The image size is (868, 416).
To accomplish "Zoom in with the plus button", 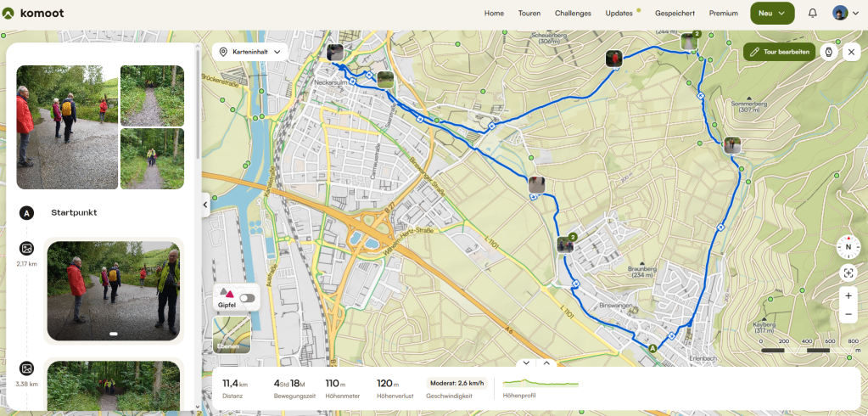I will click(848, 295).
